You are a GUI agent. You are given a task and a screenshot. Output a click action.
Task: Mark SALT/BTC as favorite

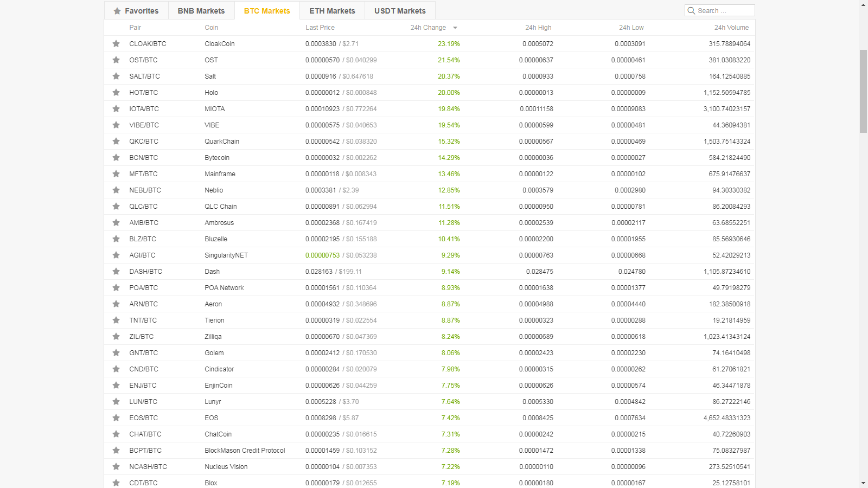[x=116, y=76]
